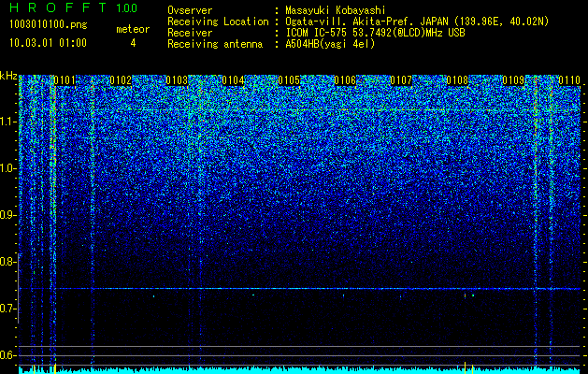588x374 pixels.
Task: Click the leftmost yellow meteor marker at bottom
Action: (x=34, y=368)
